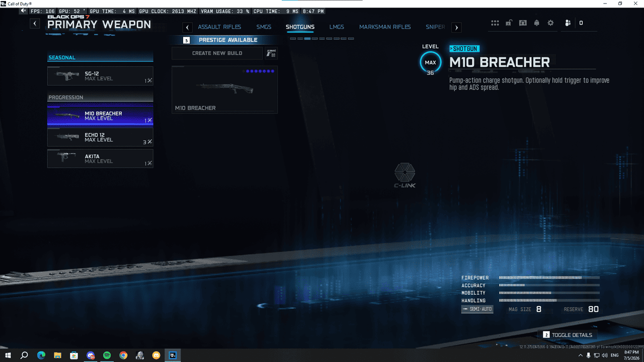This screenshot has width=644, height=362.
Task: Click the MAX level ring indicator
Action: coord(430,62)
